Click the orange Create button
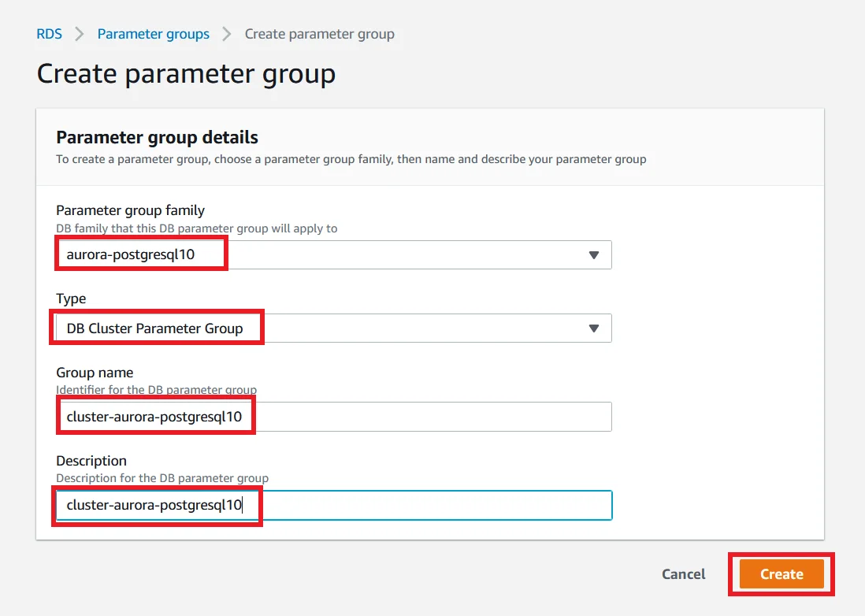Viewport: 865px width, 616px height. pyautogui.click(x=781, y=574)
